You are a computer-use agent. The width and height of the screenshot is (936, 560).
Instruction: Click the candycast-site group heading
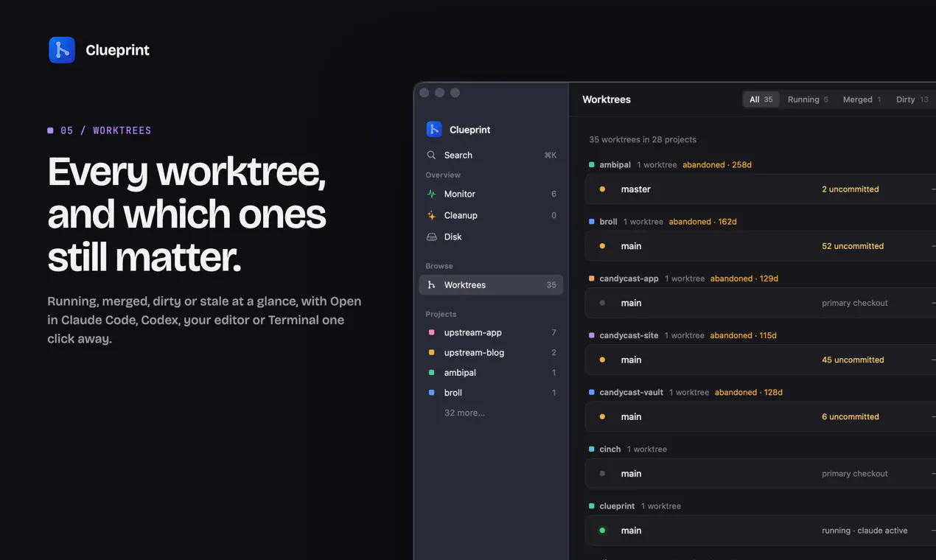tap(629, 335)
